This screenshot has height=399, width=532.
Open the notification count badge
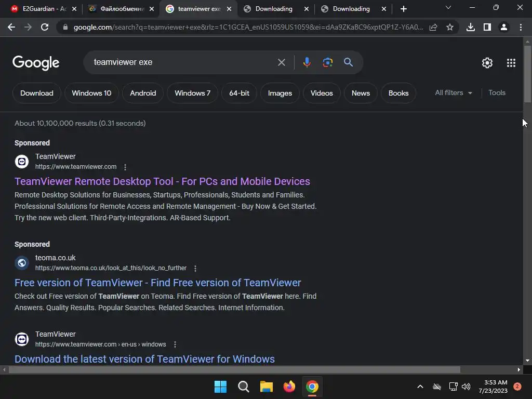tap(517, 387)
